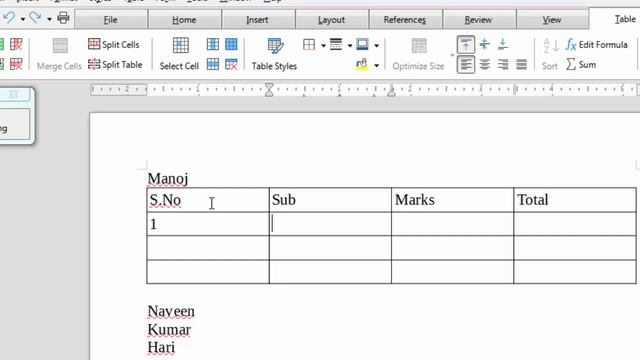The width and height of the screenshot is (640, 360).
Task: Switch to the References tab
Action: [405, 20]
